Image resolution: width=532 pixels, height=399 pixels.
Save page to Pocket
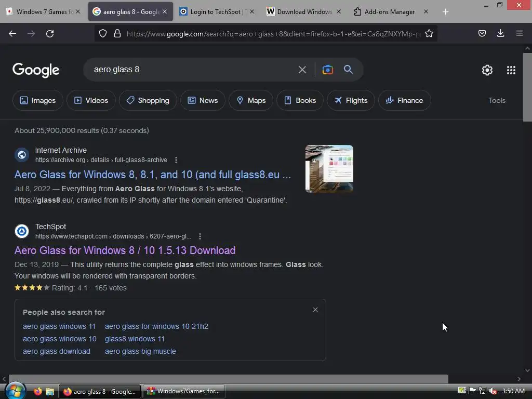click(x=482, y=33)
